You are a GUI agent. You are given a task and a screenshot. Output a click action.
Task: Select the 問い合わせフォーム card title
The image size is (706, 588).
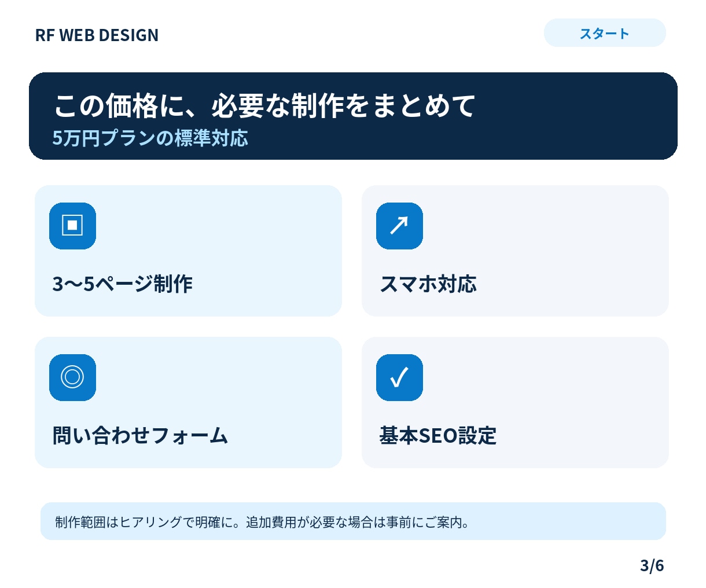point(140,435)
